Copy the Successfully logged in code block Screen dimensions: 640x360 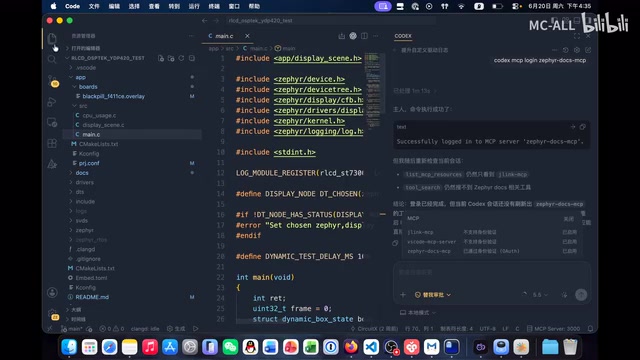click(582, 127)
